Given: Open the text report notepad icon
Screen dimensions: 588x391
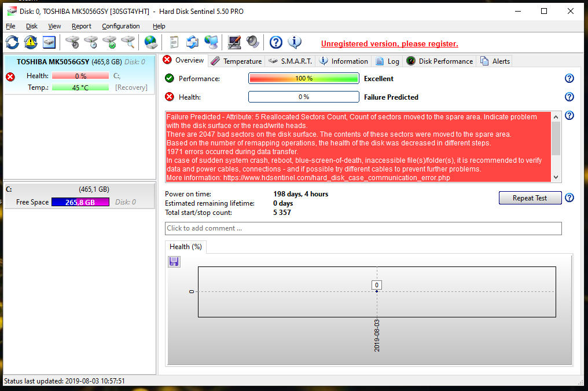Looking at the screenshot, I should point(174,42).
